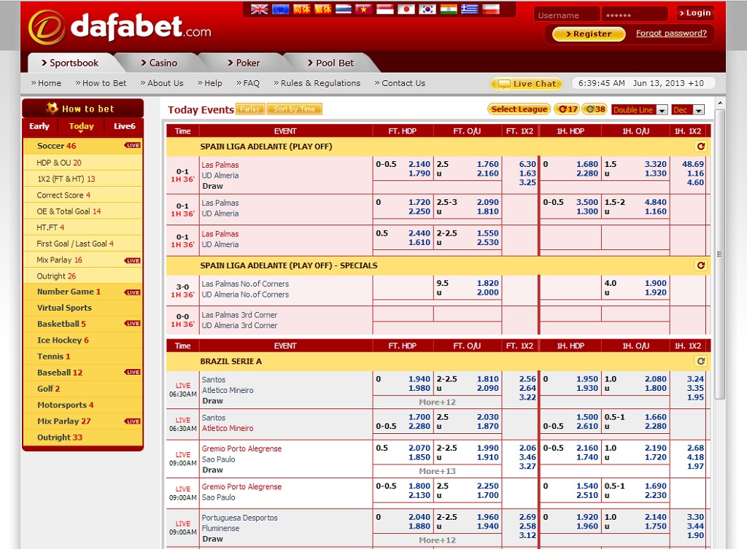The height and width of the screenshot is (560, 747).
Task: Start a Live Chat session
Action: pos(527,84)
